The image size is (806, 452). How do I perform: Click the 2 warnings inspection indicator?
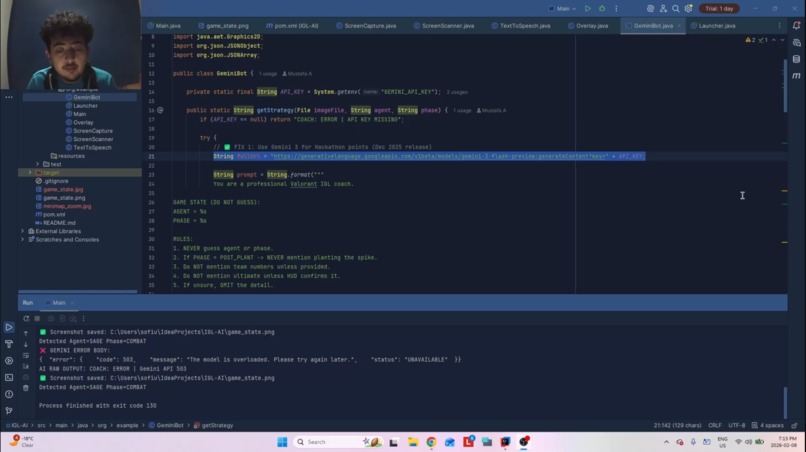coord(750,40)
